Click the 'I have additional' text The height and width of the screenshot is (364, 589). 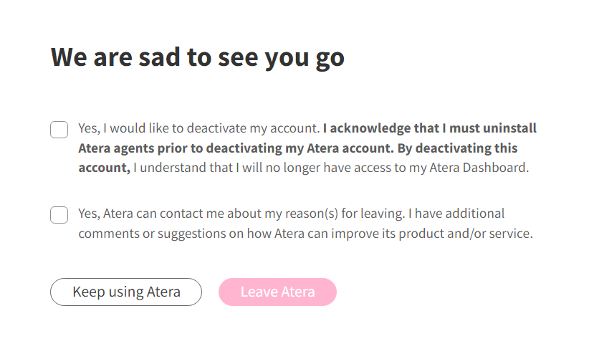click(456, 214)
